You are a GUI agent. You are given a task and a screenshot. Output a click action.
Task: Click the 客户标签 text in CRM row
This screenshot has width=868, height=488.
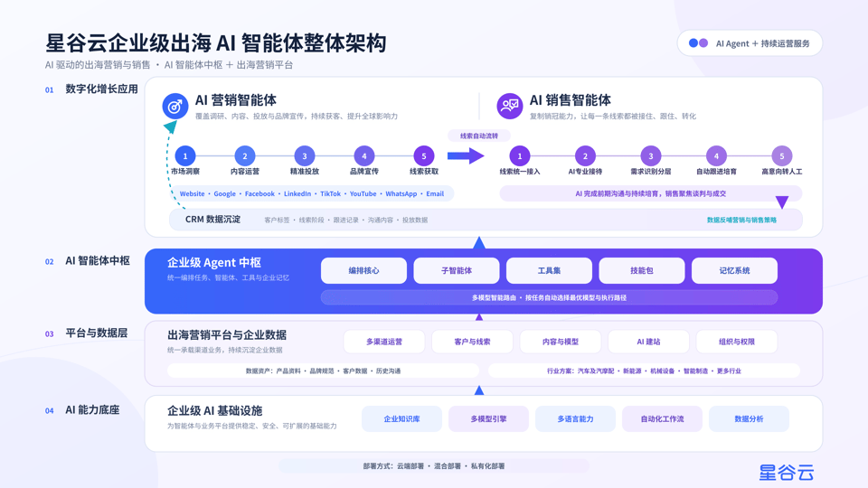[277, 220]
